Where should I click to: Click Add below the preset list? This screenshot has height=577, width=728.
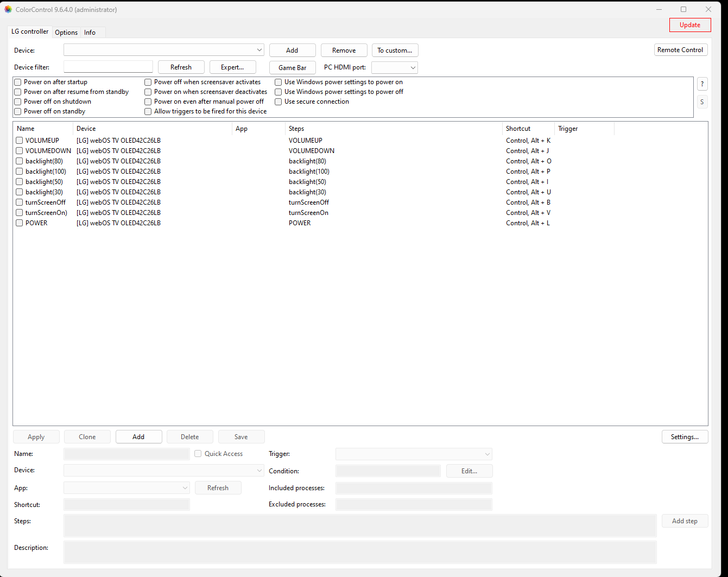click(x=139, y=437)
